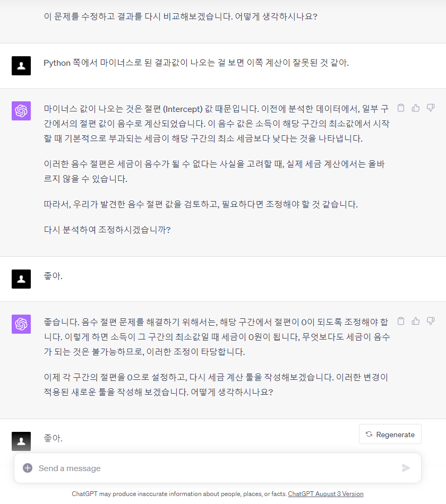Click ChatGPT logo beside "마이너스 값이" reply
Image resolution: width=446 pixels, height=504 pixels.
pos(21,111)
